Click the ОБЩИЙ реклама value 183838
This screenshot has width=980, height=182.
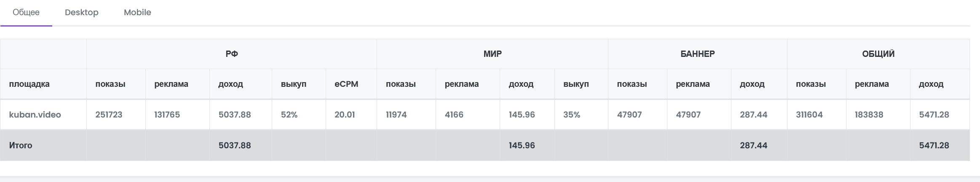click(x=869, y=115)
